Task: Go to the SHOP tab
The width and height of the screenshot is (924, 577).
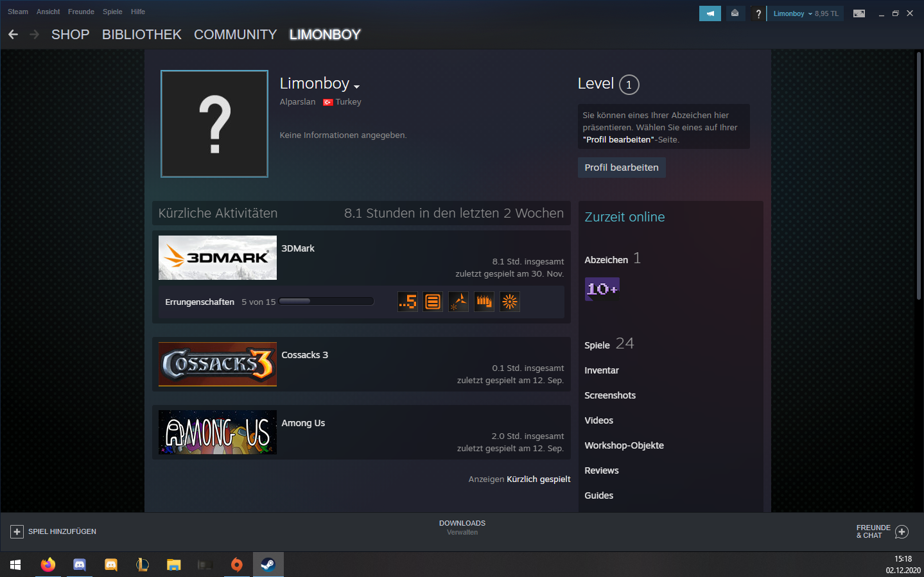Action: coord(70,35)
